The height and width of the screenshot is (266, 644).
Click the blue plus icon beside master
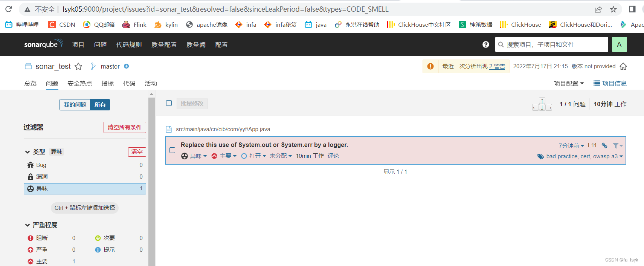(127, 66)
